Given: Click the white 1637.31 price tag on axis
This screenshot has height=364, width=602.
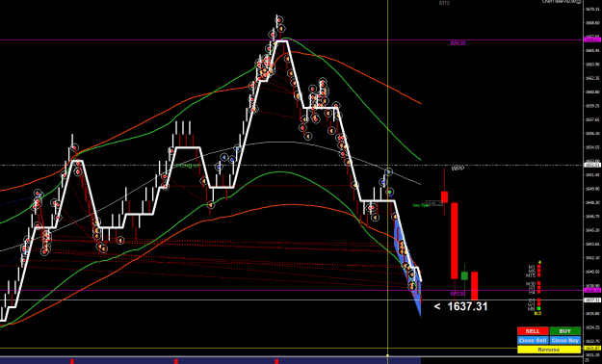Looking at the screenshot, I should [x=592, y=299].
